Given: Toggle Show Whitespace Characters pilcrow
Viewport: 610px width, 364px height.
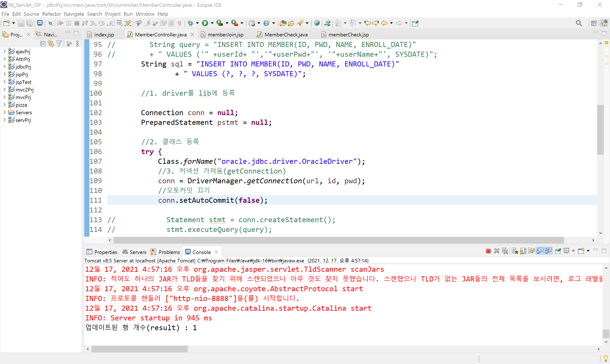Looking at the screenshot, I should 179,23.
